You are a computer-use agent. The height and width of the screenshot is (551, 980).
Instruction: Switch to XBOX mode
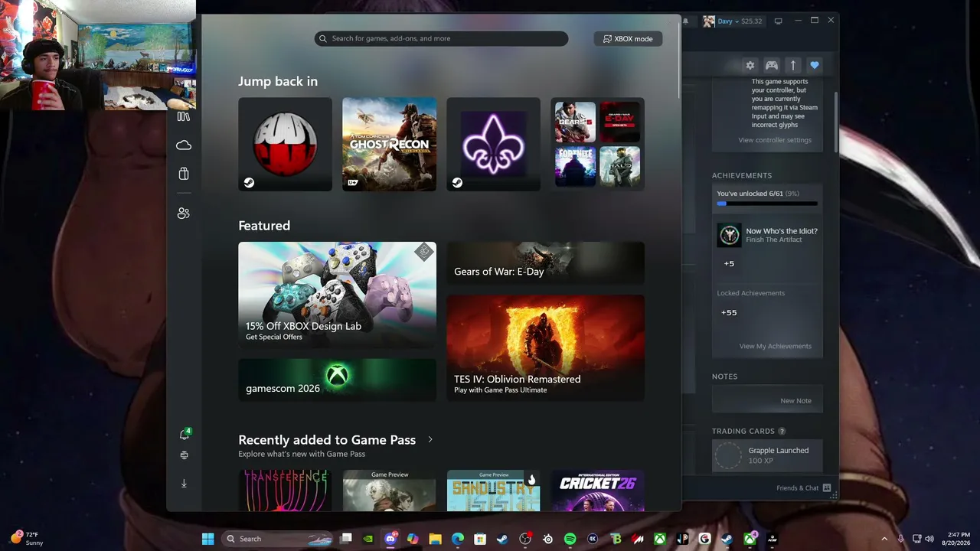[628, 39]
